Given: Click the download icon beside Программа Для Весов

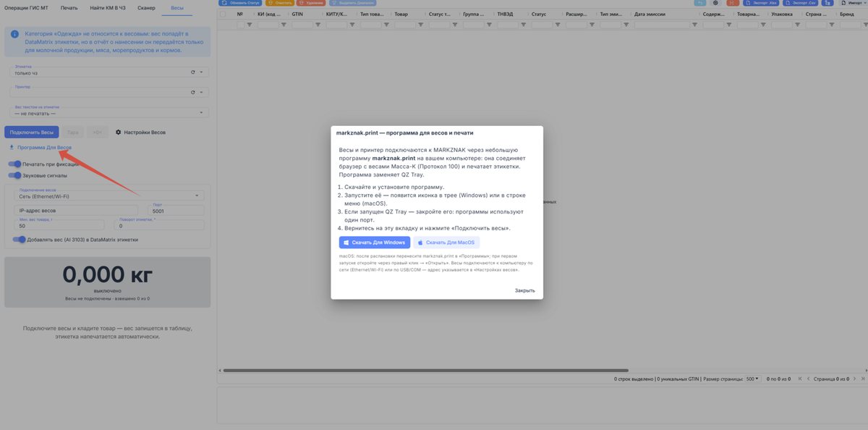Looking at the screenshot, I should [12, 147].
